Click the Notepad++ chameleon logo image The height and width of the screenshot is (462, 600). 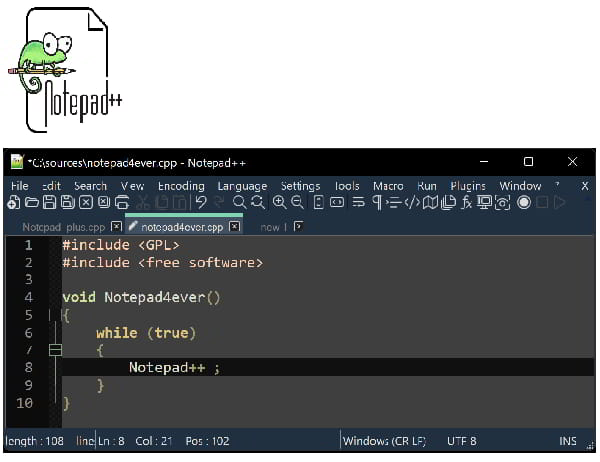pyautogui.click(x=65, y=71)
